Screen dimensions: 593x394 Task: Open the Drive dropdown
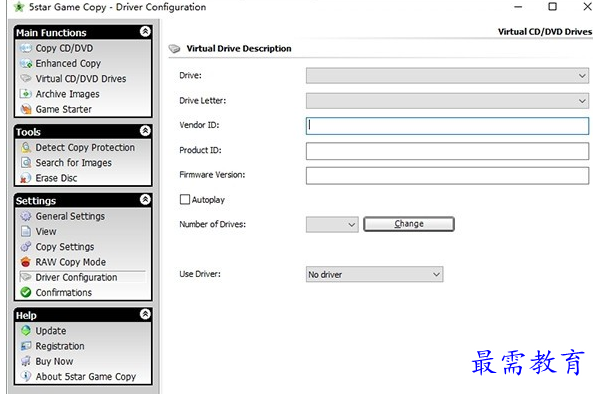pos(447,76)
